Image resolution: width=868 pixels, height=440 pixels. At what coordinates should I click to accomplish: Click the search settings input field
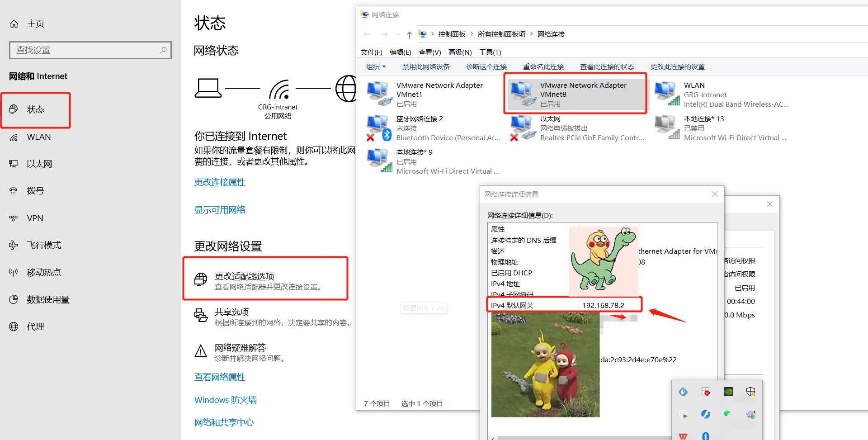90,50
